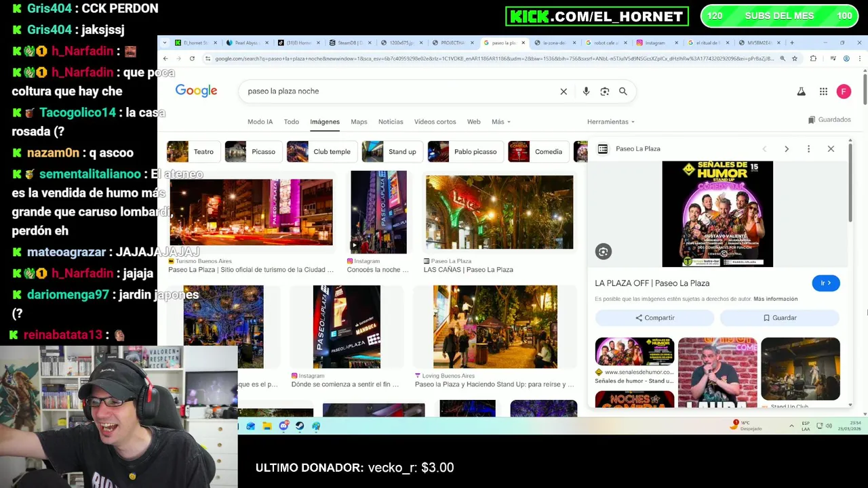The width and height of the screenshot is (868, 488).
Task: Bookmark this page with the star
Action: click(794, 58)
